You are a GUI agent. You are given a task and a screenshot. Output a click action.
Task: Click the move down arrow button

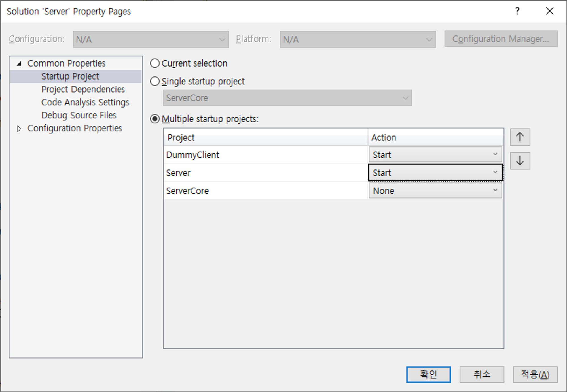tap(520, 161)
